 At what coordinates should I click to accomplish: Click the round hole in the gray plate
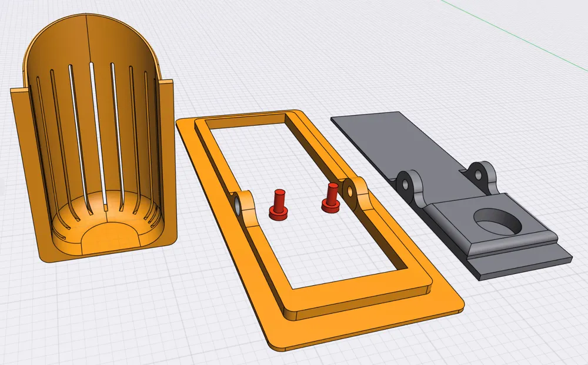[x=497, y=222]
